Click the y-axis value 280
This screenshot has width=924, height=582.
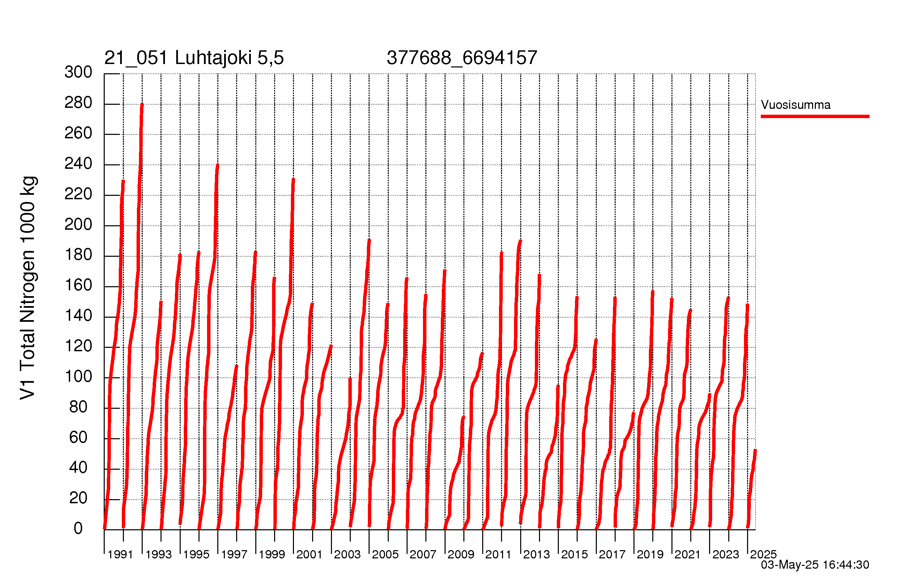pos(78,103)
